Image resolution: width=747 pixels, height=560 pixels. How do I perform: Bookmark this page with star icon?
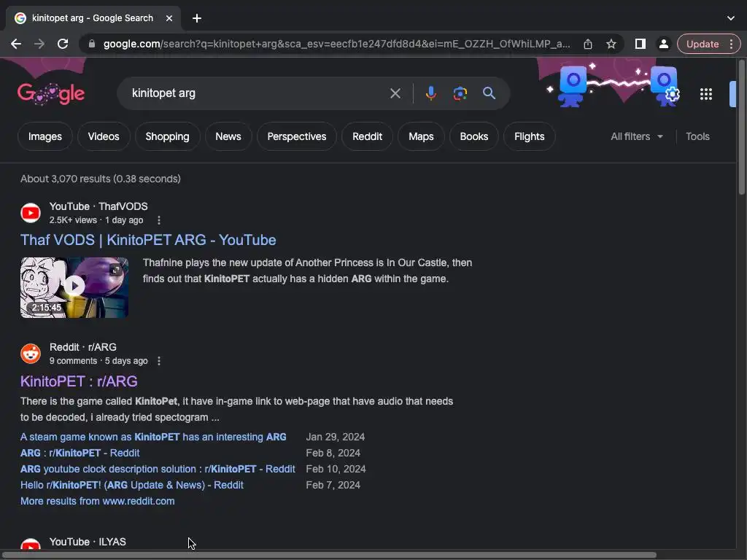[x=611, y=44]
